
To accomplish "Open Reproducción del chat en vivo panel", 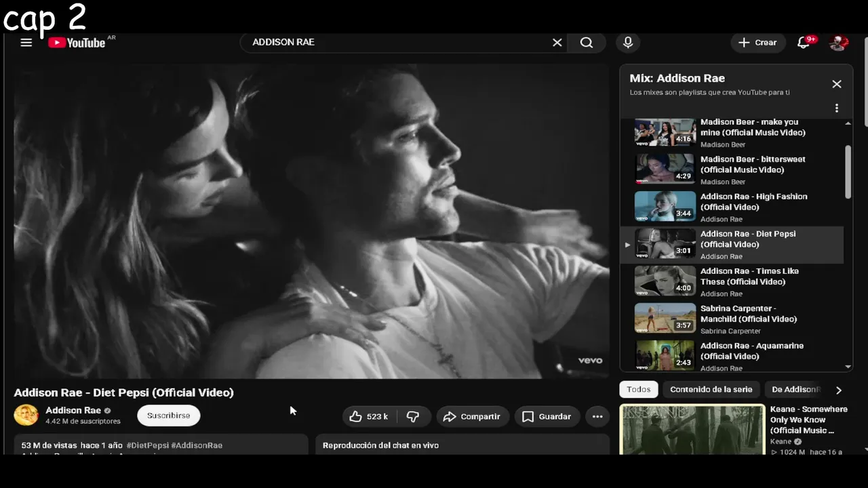I will tap(462, 445).
